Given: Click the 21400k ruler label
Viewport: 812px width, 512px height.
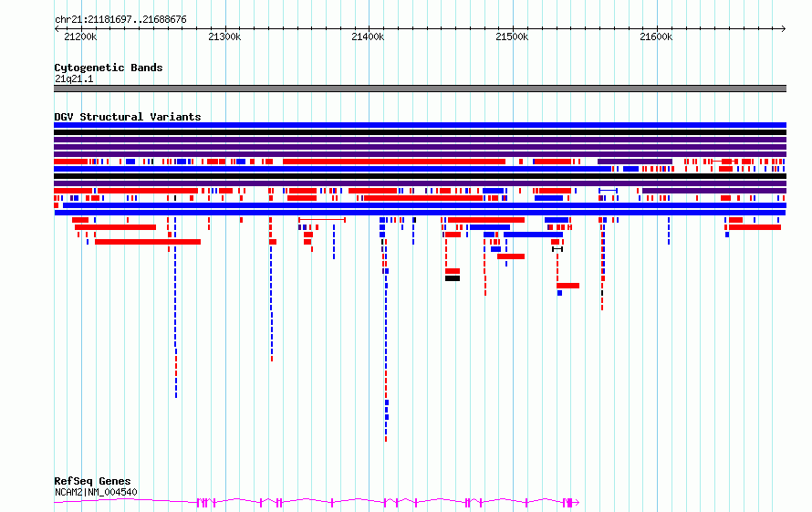Looking at the screenshot, I should 368,37.
